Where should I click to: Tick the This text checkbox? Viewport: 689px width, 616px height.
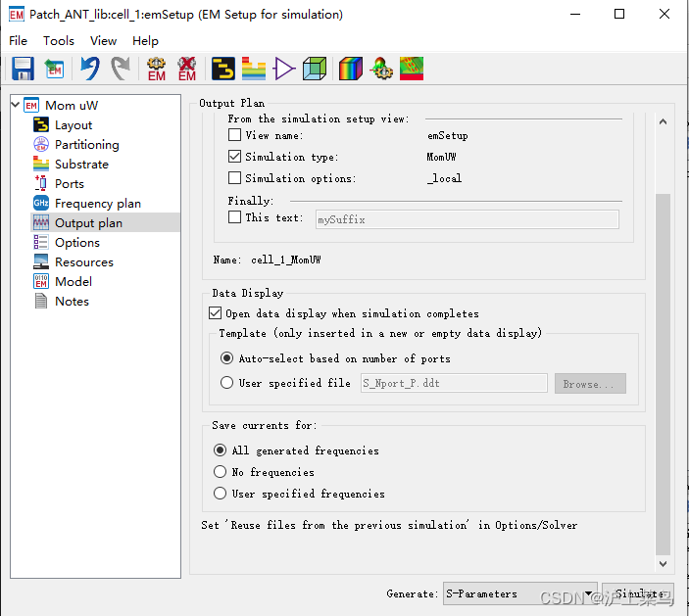(x=234, y=216)
